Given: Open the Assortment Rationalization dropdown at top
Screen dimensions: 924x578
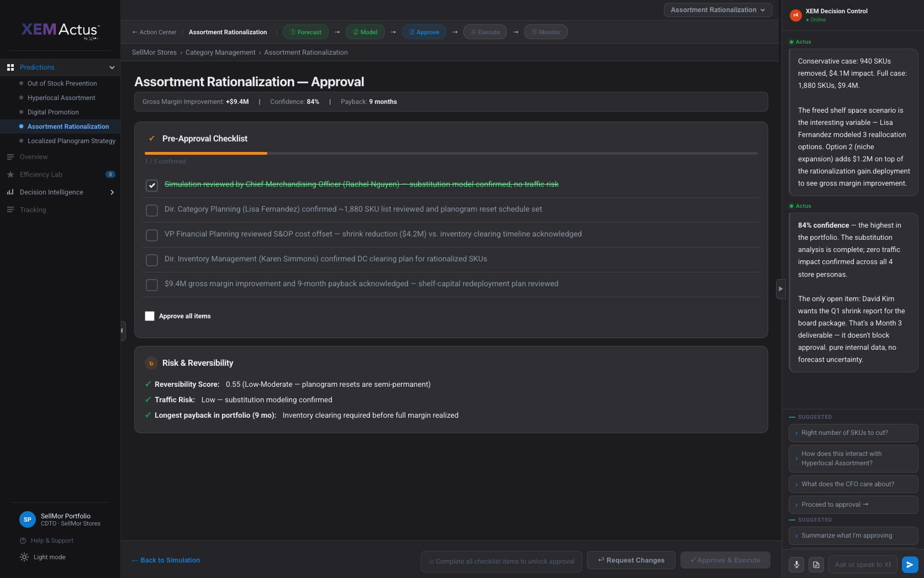Looking at the screenshot, I should pyautogui.click(x=718, y=10).
